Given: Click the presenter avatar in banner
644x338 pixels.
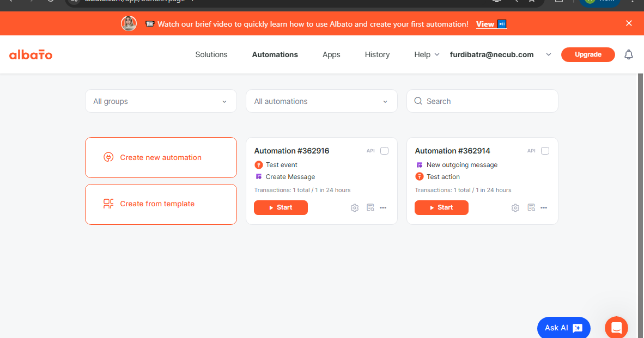Looking at the screenshot, I should [x=129, y=23].
